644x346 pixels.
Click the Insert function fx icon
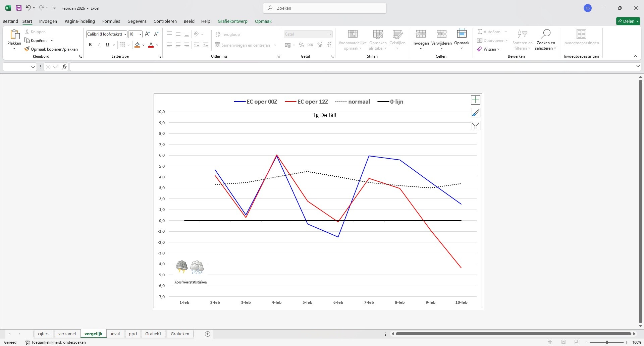coord(64,67)
